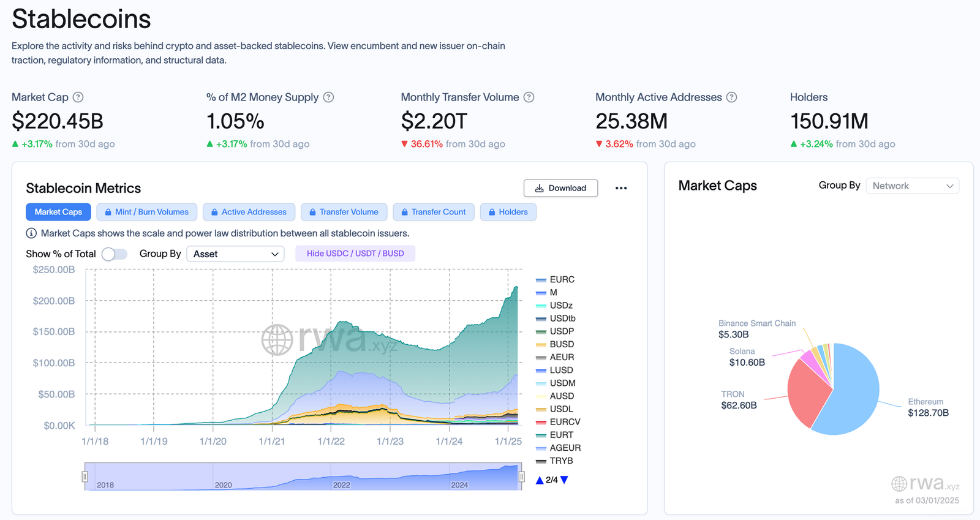This screenshot has height=520, width=980.
Task: Open the three-dot more options menu
Action: [621, 188]
